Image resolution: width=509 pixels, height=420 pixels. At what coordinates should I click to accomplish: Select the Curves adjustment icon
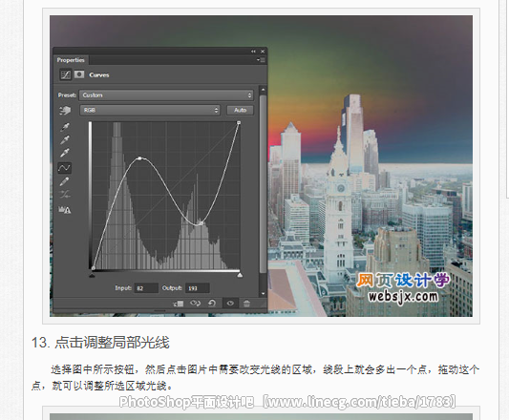tap(65, 75)
